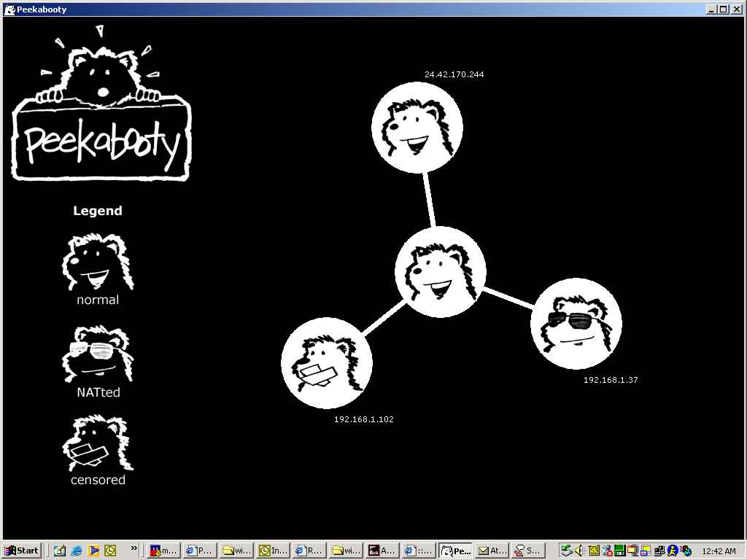Click the smiling bear node labeled 24.42.170.244
Viewport: 747px width, 560px height.
point(417,127)
